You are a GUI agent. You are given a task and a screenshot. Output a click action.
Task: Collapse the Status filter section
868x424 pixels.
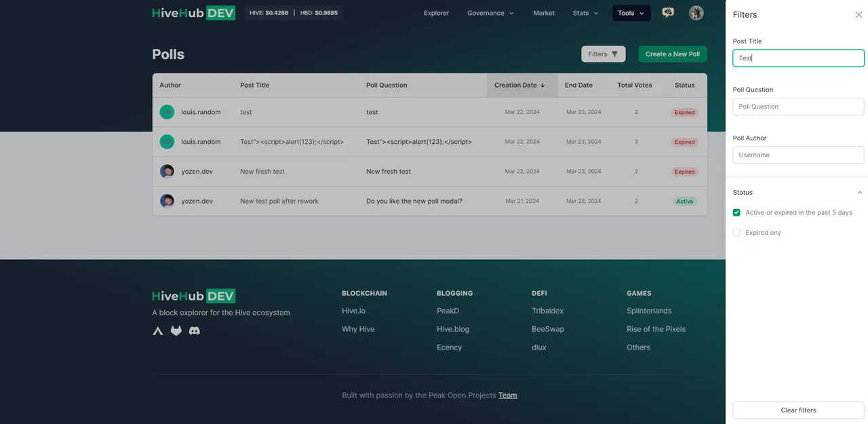[x=860, y=193]
